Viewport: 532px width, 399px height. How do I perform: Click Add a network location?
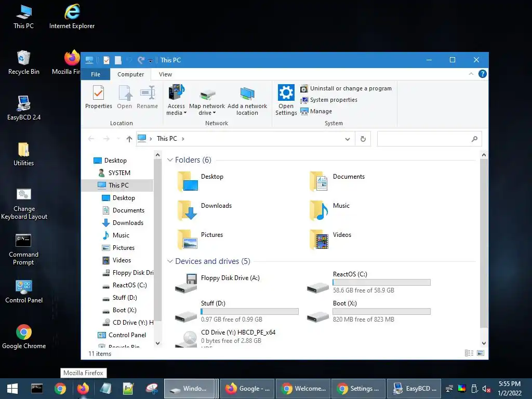point(247,101)
